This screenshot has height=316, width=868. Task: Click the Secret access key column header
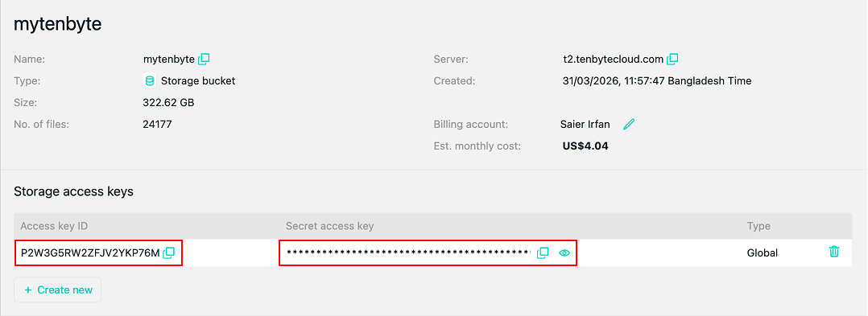pyautogui.click(x=330, y=226)
